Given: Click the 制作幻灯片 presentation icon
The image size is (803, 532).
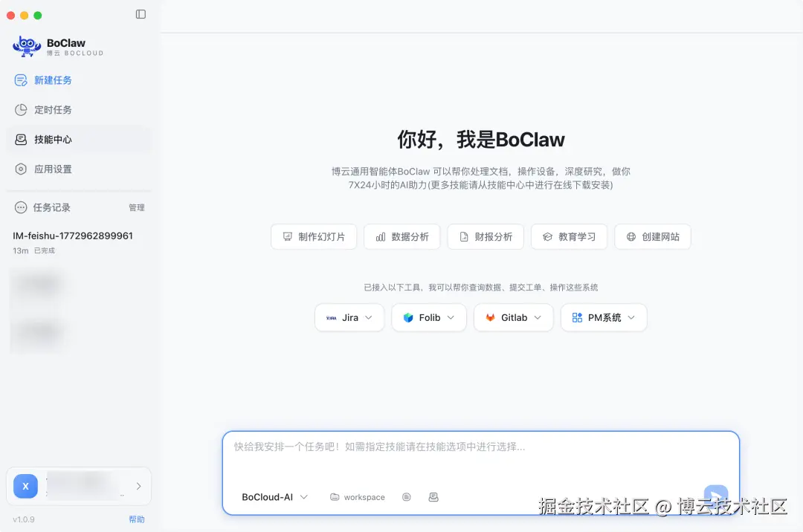Looking at the screenshot, I should point(288,237).
